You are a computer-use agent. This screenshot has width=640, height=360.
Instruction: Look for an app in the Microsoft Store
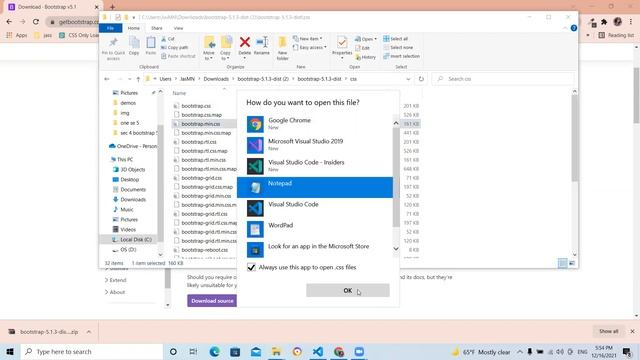pos(315,250)
